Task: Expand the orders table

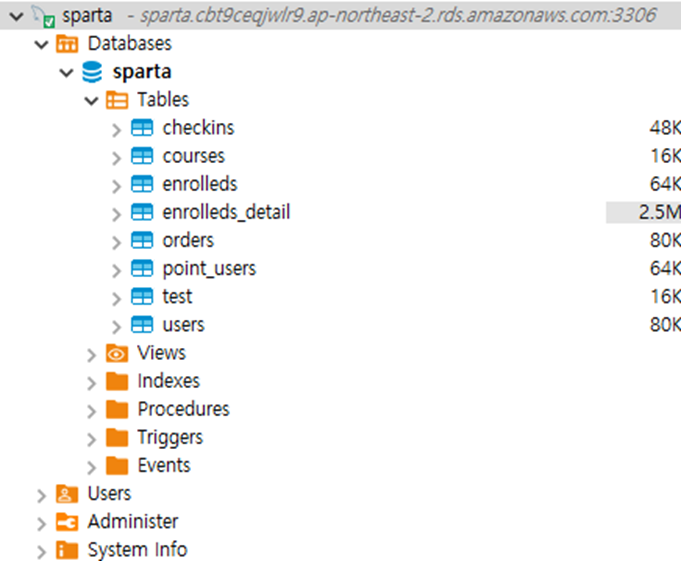Action: coord(116,242)
